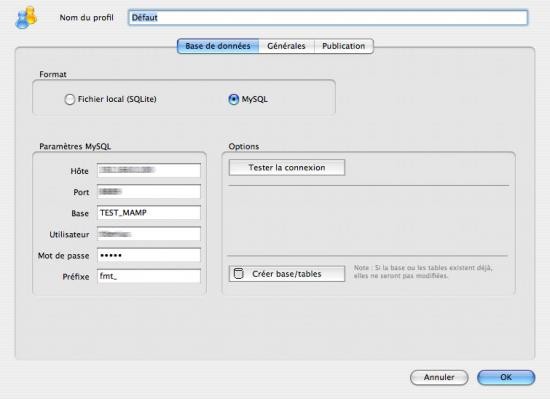Click the Préfixe field containing fmt_
The width and height of the screenshot is (550, 399).
[x=149, y=276]
